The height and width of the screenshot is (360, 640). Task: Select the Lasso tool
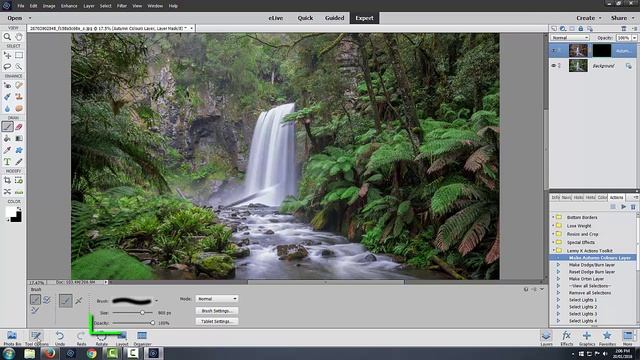(7, 66)
